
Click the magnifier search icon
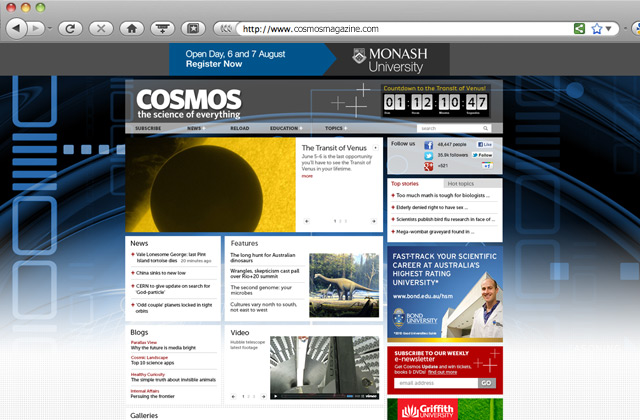click(485, 128)
